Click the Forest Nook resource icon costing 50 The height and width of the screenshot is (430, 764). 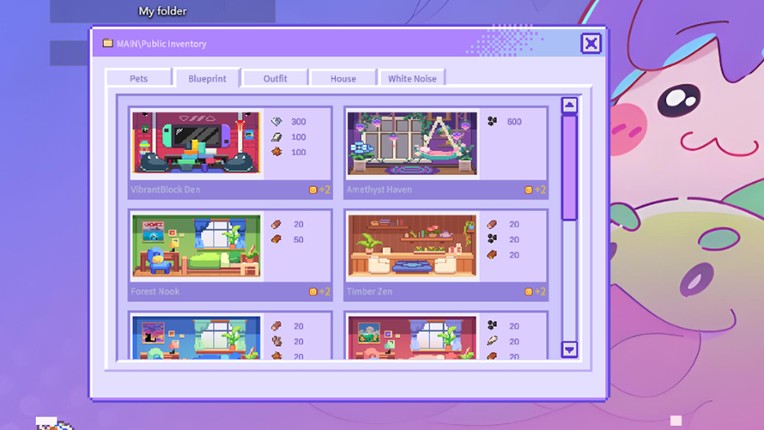point(277,240)
